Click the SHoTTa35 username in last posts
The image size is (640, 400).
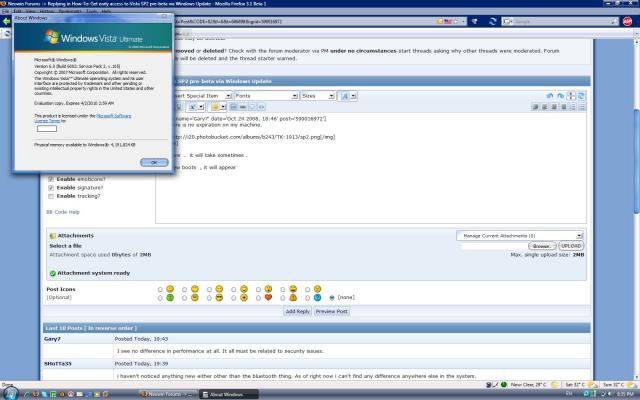[x=58, y=364]
